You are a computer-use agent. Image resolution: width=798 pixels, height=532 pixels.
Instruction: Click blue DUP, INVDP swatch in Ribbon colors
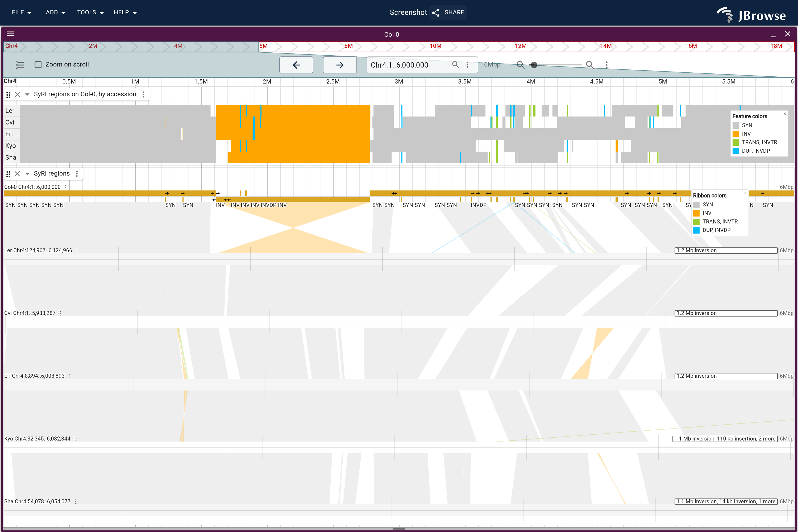click(696, 230)
